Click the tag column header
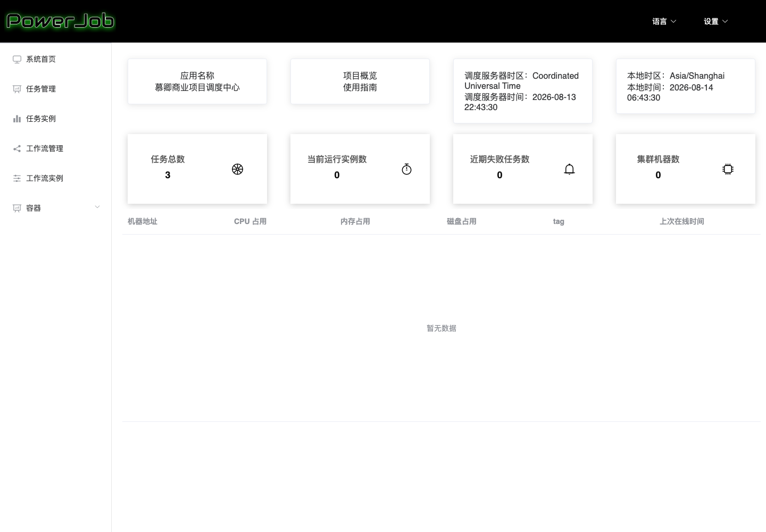The height and width of the screenshot is (532, 766). click(559, 221)
